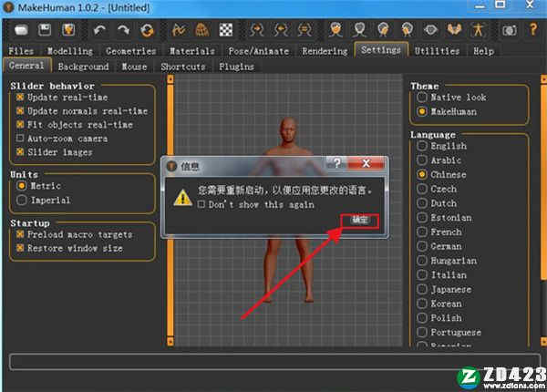
Task: Click the 确定 confirm button in dialog
Action: pyautogui.click(x=359, y=220)
